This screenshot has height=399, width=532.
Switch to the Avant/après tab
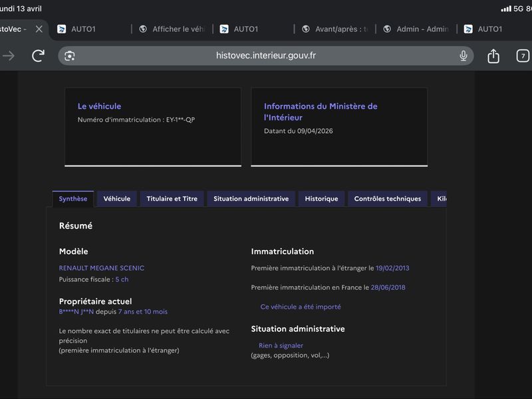(335, 29)
